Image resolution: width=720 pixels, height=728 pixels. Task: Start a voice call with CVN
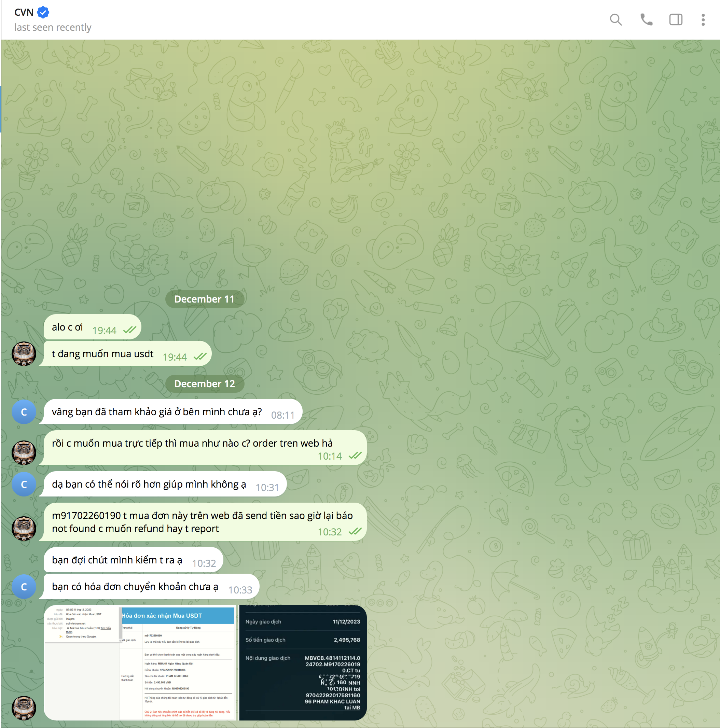646,19
